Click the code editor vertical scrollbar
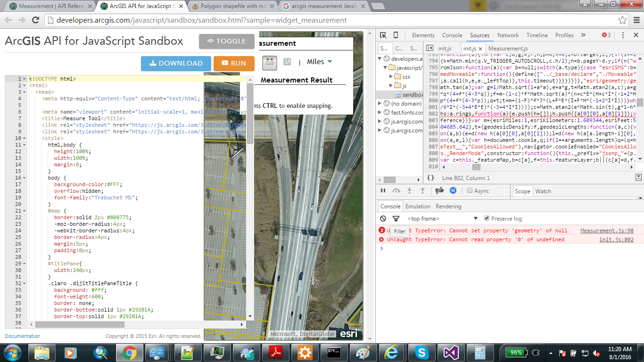Screen dimensions: 644x362 [x=250, y=113]
